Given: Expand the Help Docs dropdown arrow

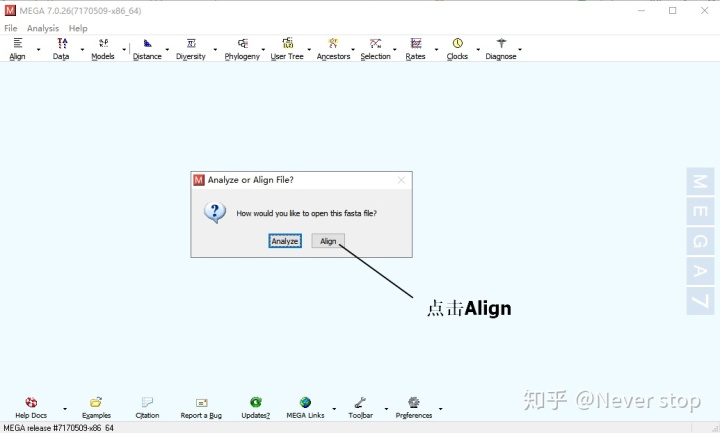Looking at the screenshot, I should [x=65, y=409].
